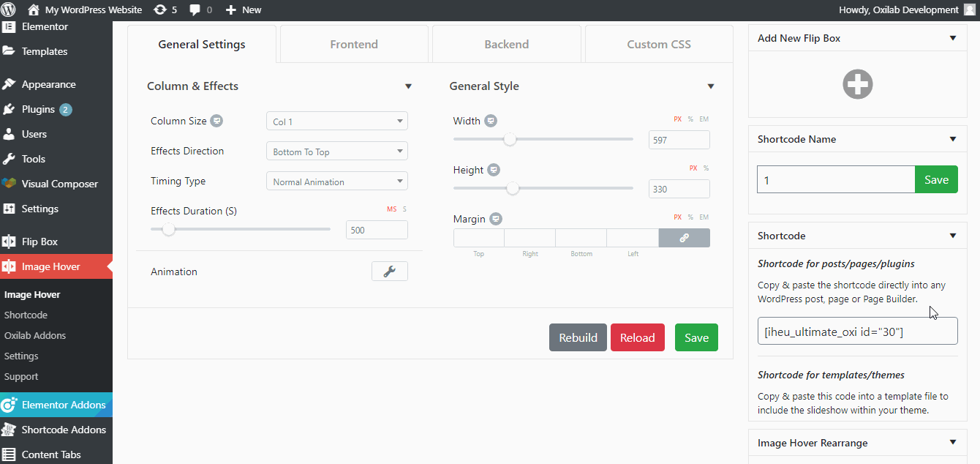The height and width of the screenshot is (464, 980).
Task: Click the Content Tabs sidebar icon
Action: 9,454
